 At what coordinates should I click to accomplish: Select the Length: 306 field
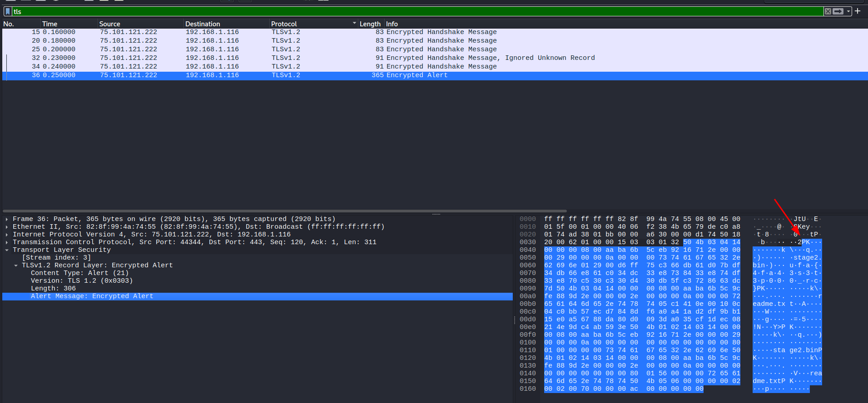[53, 289]
